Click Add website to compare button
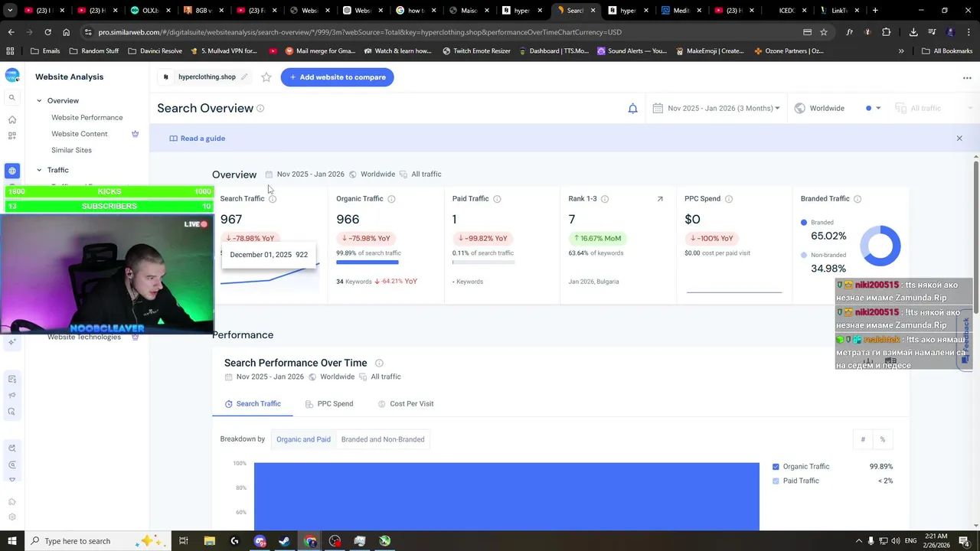 [x=337, y=77]
